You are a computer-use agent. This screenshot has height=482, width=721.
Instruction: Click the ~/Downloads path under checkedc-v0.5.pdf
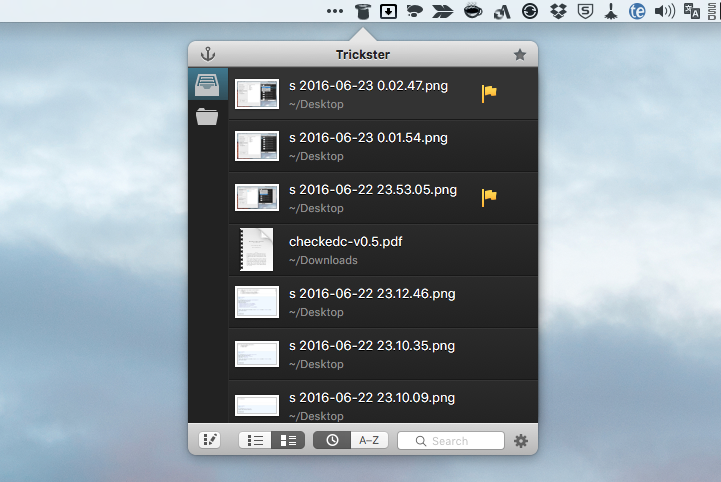pos(323,260)
